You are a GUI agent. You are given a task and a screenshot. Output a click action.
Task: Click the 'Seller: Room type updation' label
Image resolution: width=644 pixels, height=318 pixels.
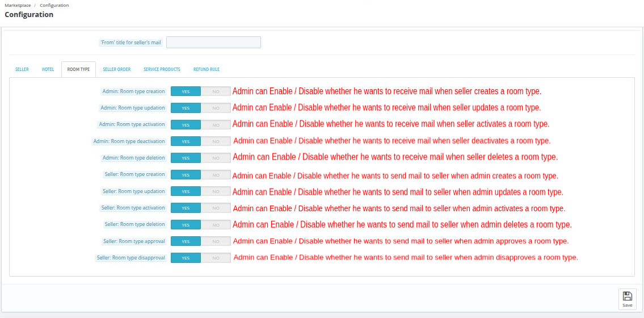tap(134, 191)
